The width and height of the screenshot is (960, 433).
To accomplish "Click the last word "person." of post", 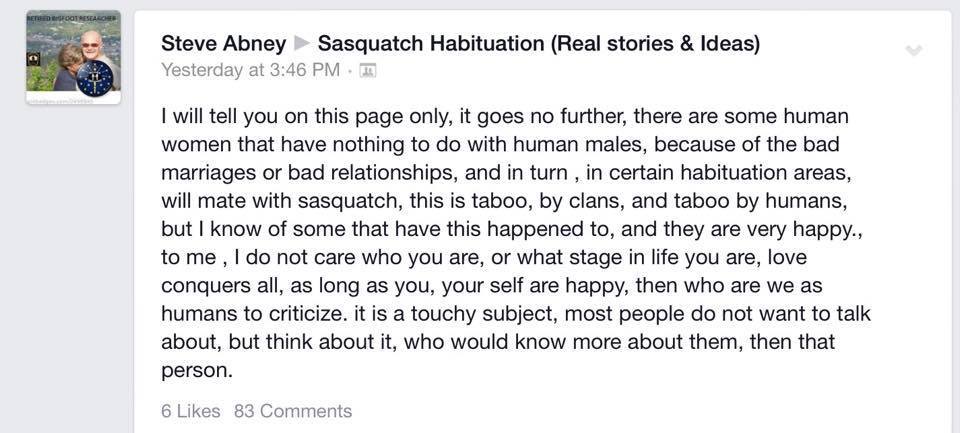I will click(x=196, y=370).
